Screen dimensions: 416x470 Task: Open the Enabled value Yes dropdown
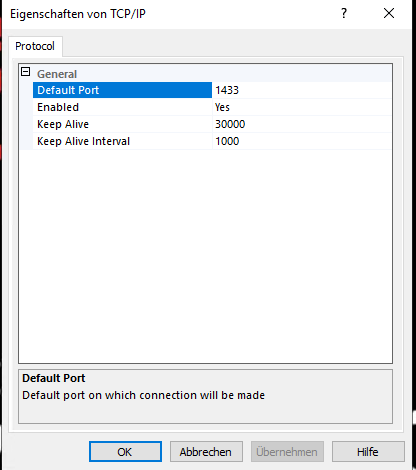click(x=302, y=107)
